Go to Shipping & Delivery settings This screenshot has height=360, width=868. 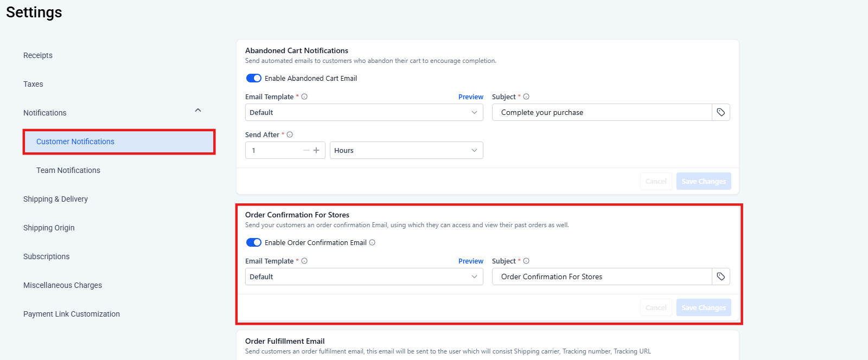[x=55, y=199]
